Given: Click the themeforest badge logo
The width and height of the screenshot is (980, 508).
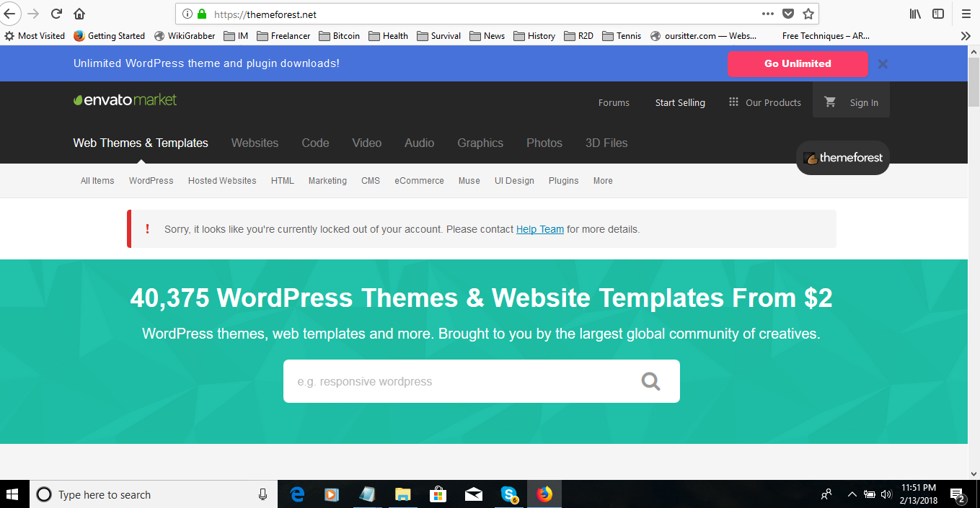Looking at the screenshot, I should [x=843, y=158].
